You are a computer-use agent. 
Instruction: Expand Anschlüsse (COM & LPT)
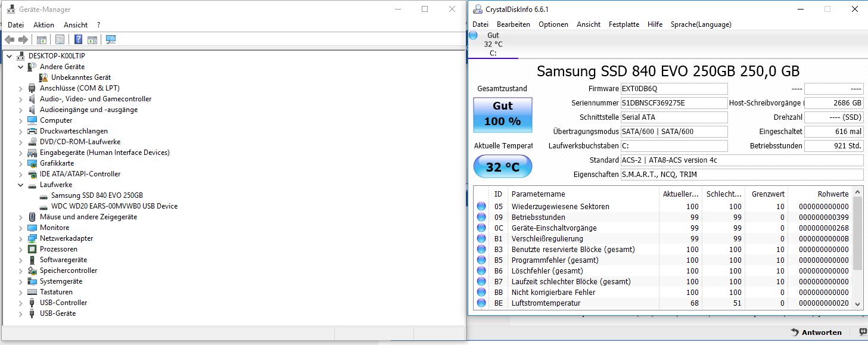20,88
